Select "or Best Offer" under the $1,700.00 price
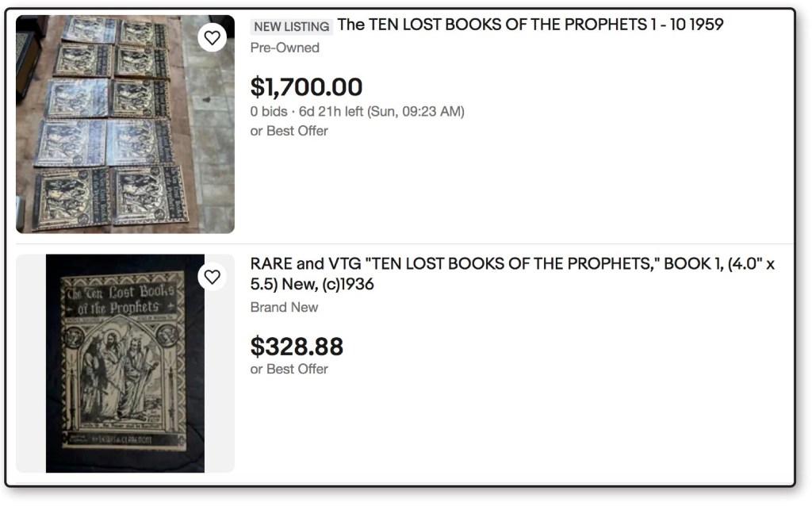Image resolution: width=812 pixels, height=506 pixels. [x=289, y=131]
